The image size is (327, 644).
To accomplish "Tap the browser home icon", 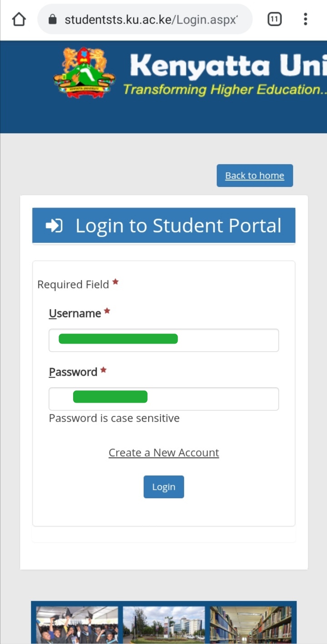I will click(x=19, y=19).
